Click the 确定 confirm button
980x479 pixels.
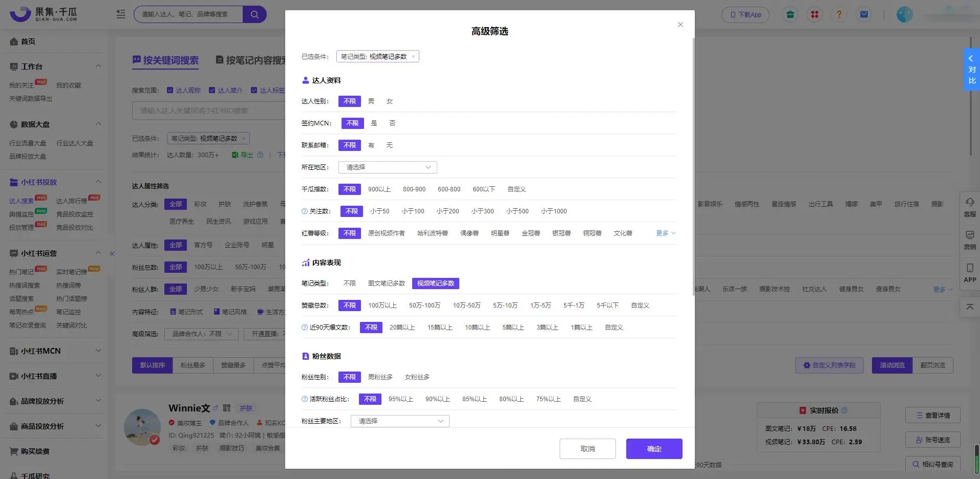click(x=653, y=448)
